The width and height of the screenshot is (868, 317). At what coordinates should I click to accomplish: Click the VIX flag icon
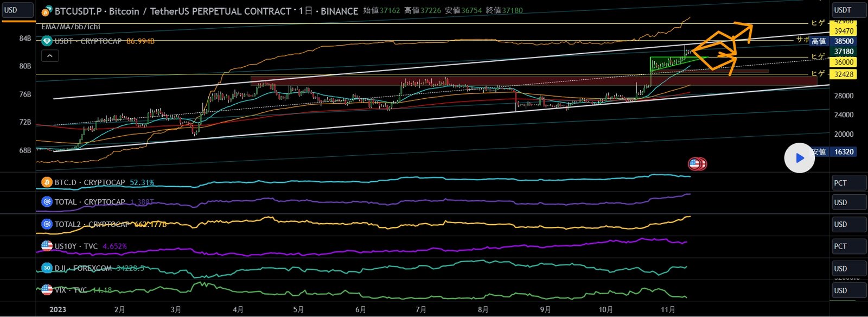coord(47,290)
